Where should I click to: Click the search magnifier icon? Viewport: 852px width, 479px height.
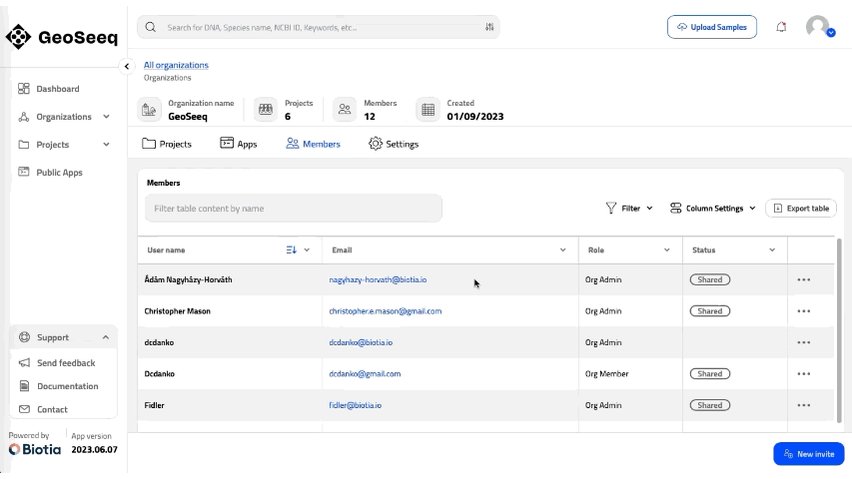click(151, 27)
